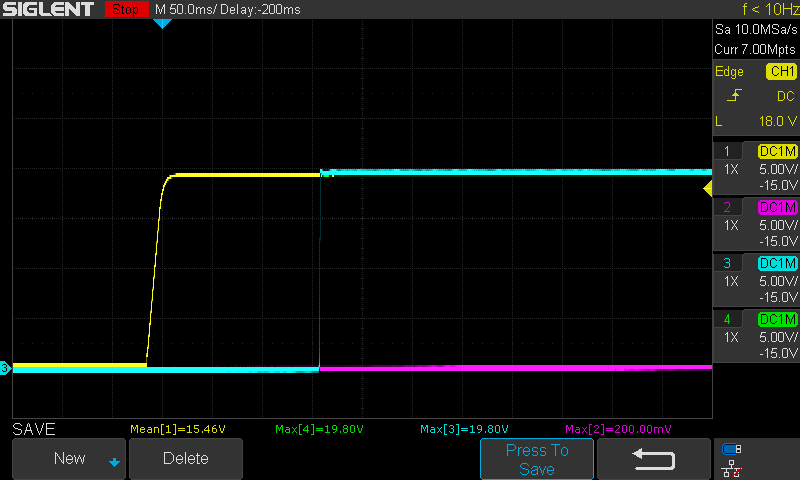Image resolution: width=800 pixels, height=480 pixels.
Task: Click the Mean[1]=15.46V measurement
Action: [x=178, y=429]
